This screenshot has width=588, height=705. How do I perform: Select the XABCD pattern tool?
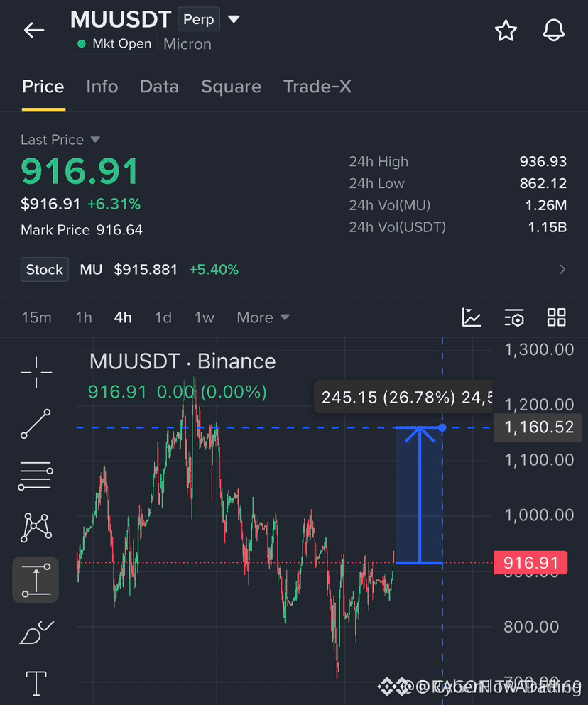pos(36,527)
